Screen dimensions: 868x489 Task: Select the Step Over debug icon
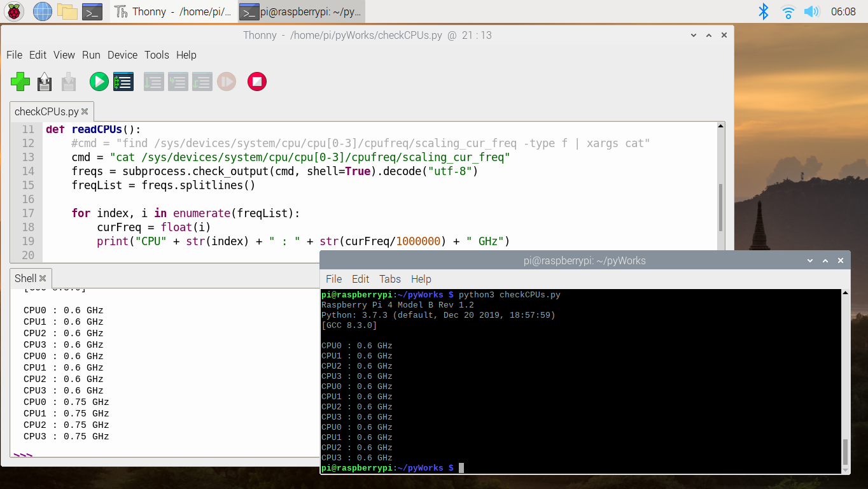pyautogui.click(x=153, y=81)
